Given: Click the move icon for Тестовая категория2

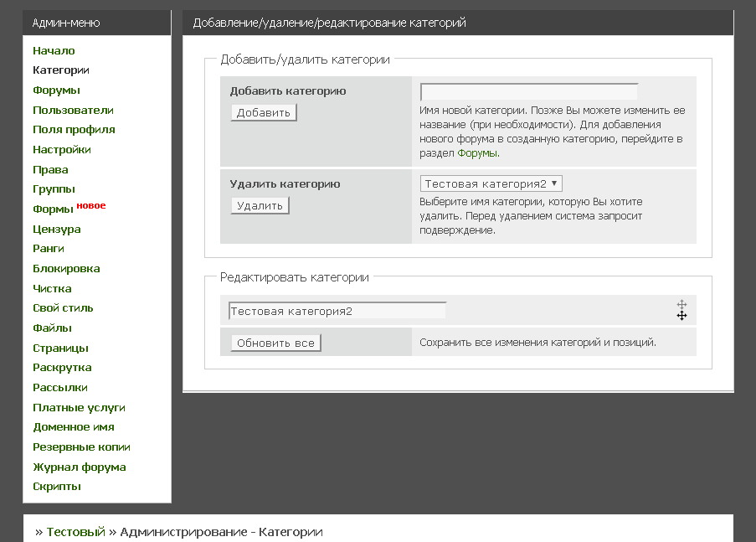Looking at the screenshot, I should (x=681, y=305).
